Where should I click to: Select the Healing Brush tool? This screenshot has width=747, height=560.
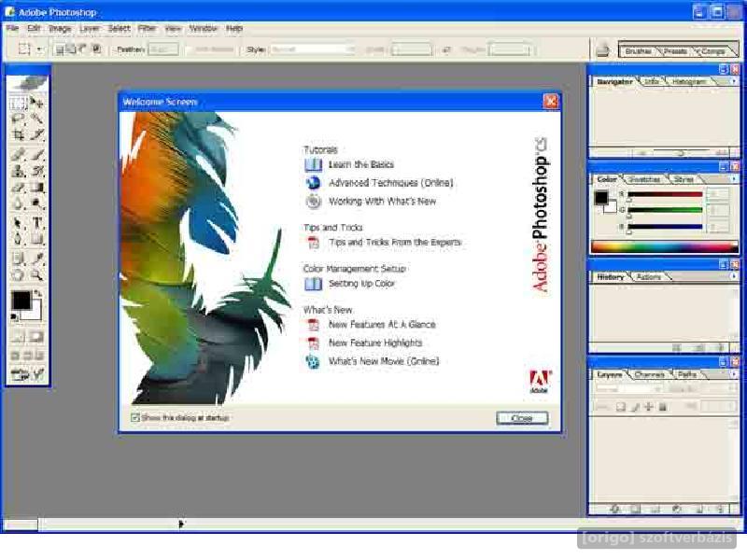tap(18, 154)
